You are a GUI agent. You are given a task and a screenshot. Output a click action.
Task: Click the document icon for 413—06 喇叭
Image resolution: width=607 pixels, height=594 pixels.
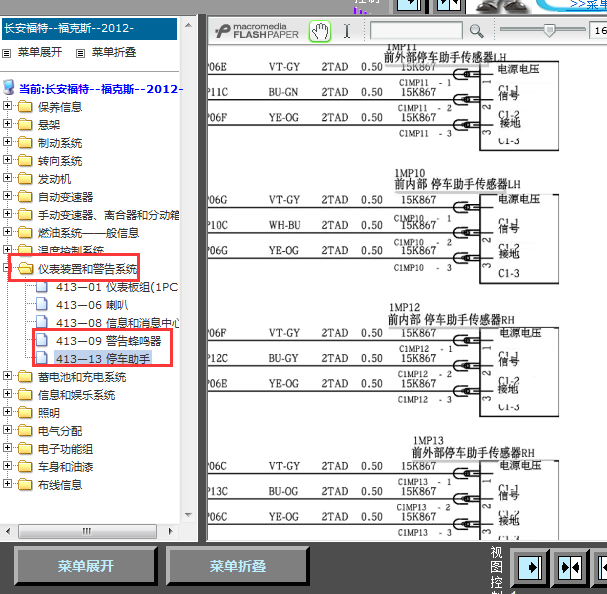click(x=42, y=304)
